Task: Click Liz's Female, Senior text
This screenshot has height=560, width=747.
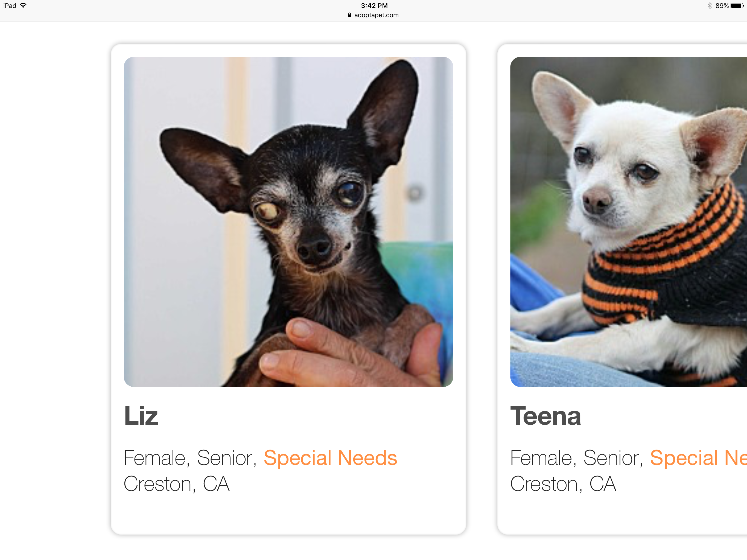Action: [x=190, y=458]
